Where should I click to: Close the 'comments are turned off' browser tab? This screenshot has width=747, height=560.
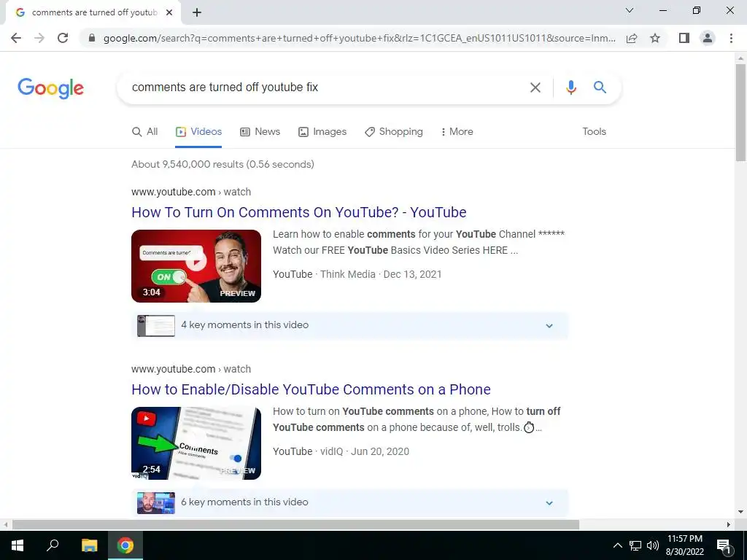coord(169,12)
